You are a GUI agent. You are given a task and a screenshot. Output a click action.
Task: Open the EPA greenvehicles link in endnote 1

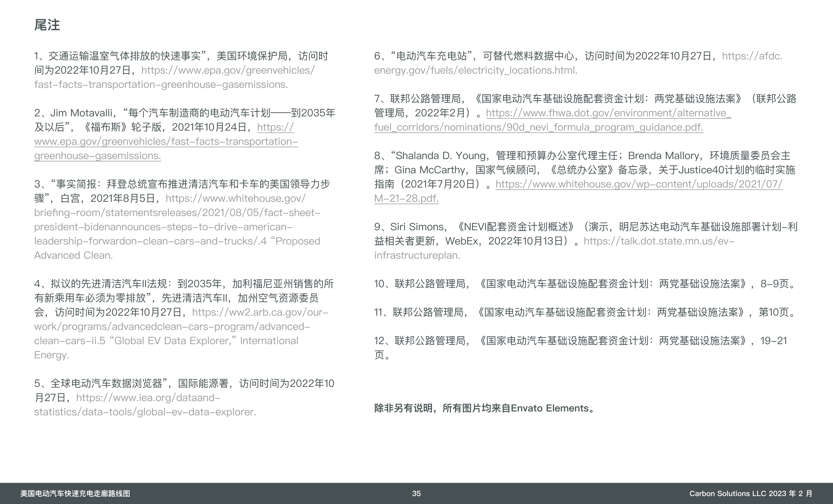click(228, 70)
